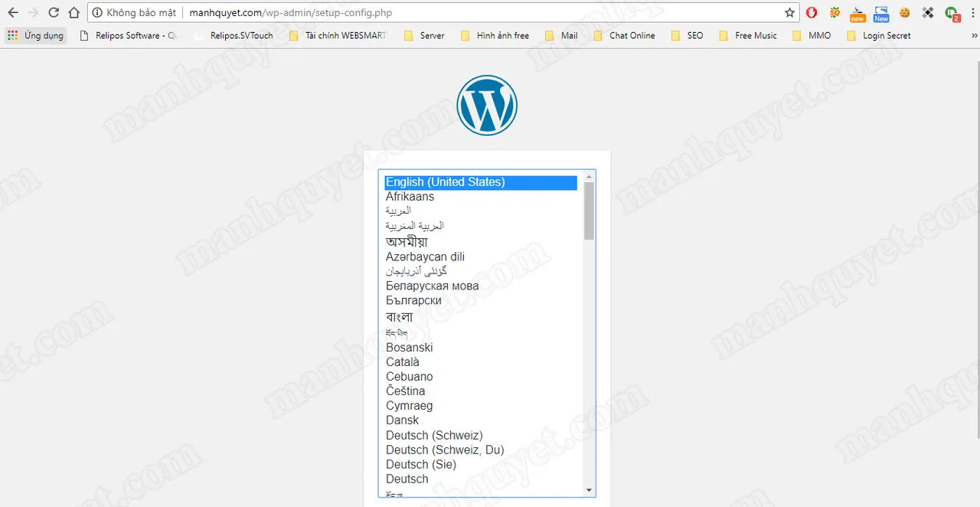Go back with the browser back arrow
The width and height of the screenshot is (980, 507).
(13, 12)
